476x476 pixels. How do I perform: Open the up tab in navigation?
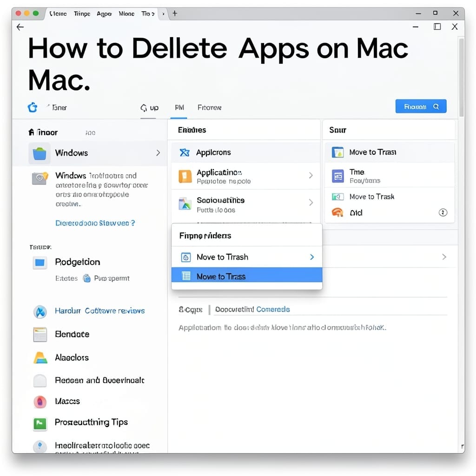pos(149,108)
